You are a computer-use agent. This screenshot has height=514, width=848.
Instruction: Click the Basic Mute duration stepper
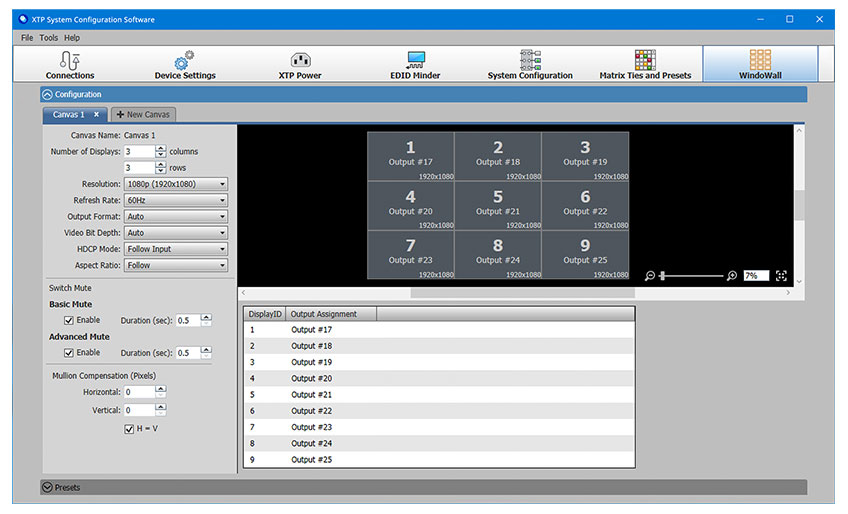[206, 320]
